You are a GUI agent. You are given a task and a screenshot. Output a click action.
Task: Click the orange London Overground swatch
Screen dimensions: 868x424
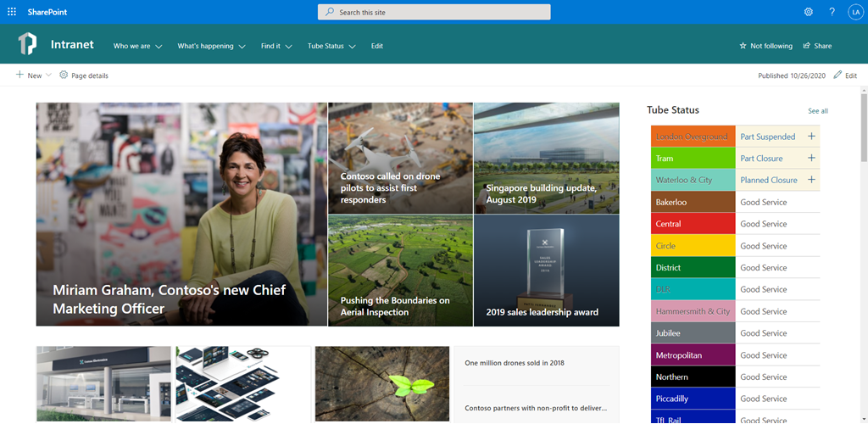[693, 137]
